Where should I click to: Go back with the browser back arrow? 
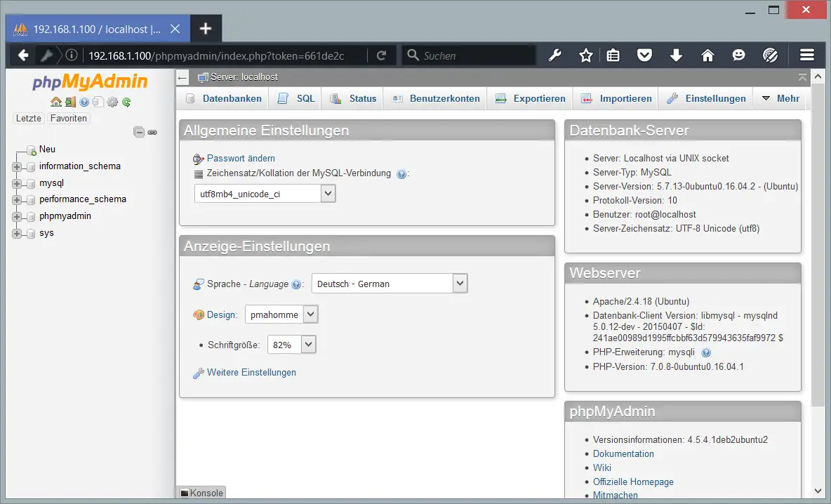point(22,55)
